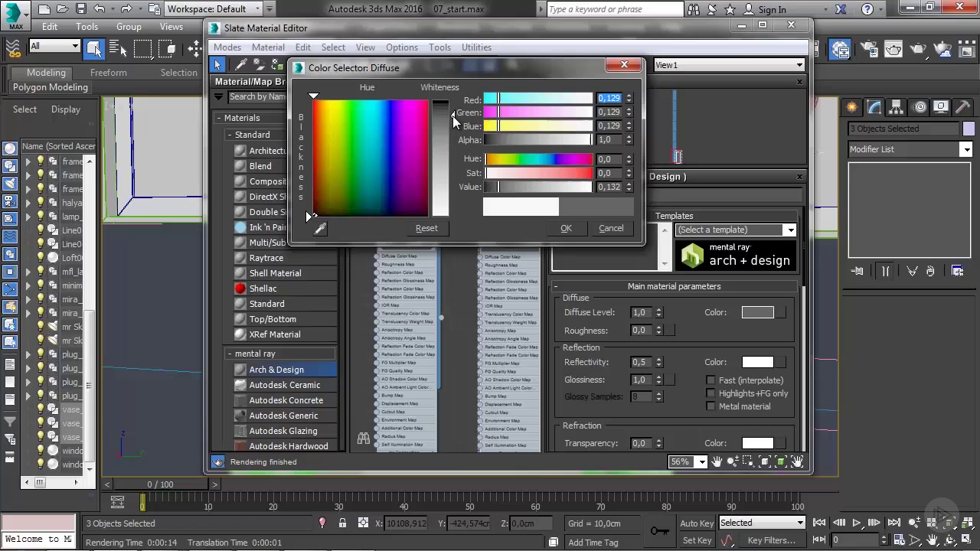Open the Tools menu in main menu bar

click(x=87, y=26)
